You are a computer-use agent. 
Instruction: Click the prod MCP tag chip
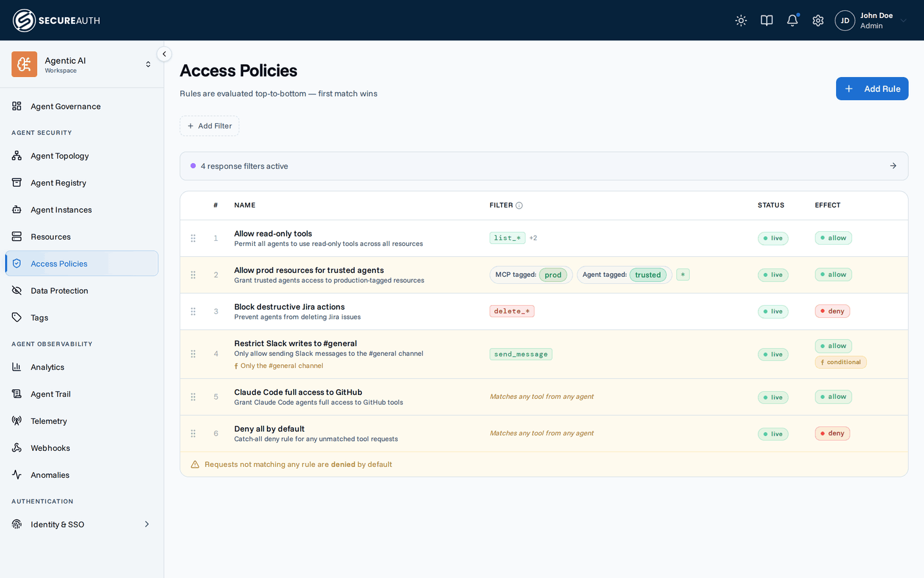tap(553, 275)
